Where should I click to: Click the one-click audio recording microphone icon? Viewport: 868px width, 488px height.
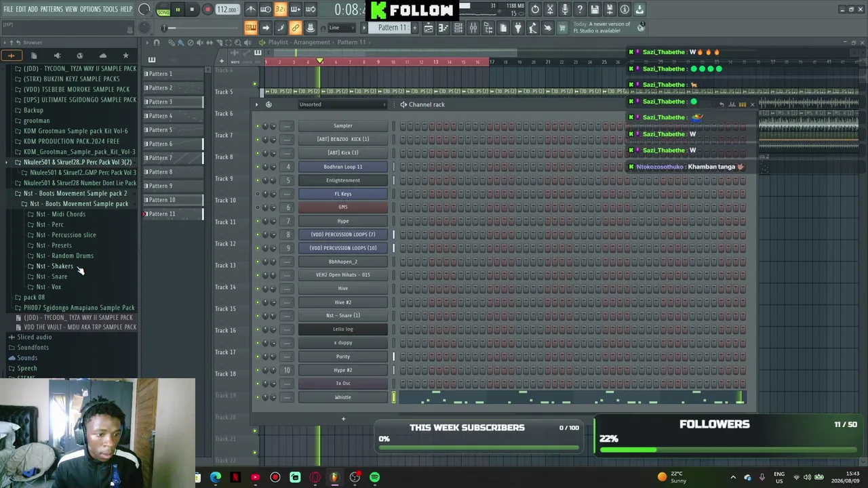565,9
